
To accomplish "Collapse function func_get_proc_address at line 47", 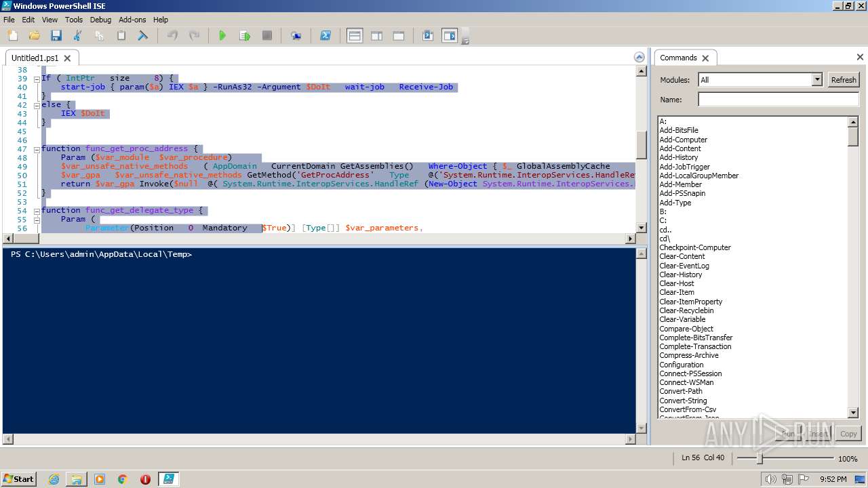I will 37,149.
